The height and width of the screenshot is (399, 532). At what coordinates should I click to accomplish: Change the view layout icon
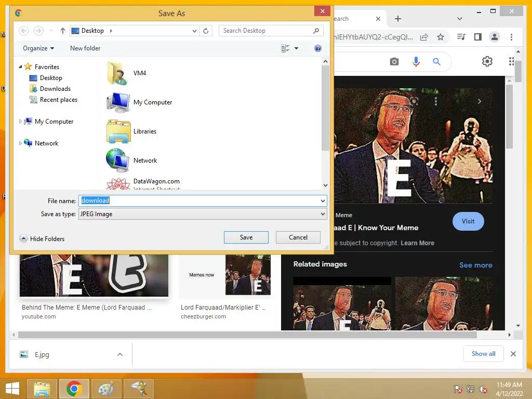click(x=285, y=48)
